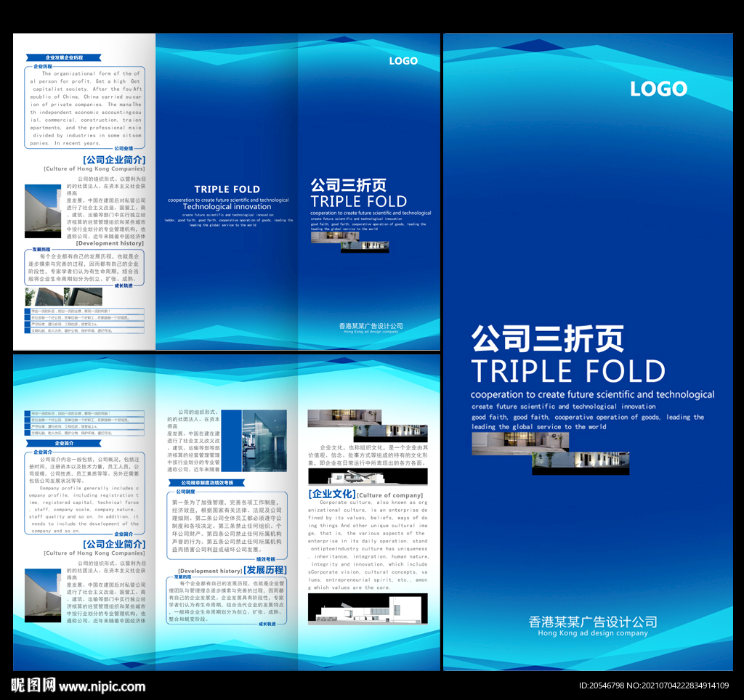This screenshot has width=744, height=700.
Task: Select the [Culture of company] label
Action: pos(389,496)
